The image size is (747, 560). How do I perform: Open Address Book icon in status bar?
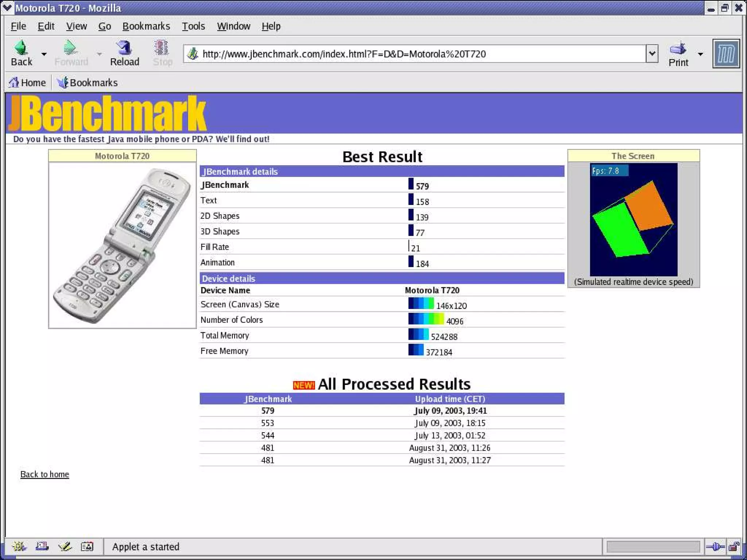[x=87, y=546]
